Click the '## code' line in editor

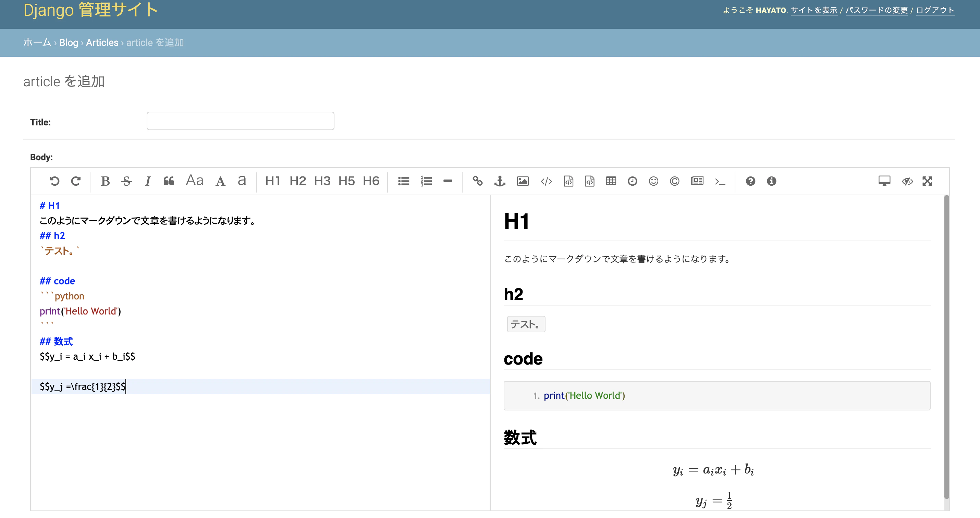point(58,281)
